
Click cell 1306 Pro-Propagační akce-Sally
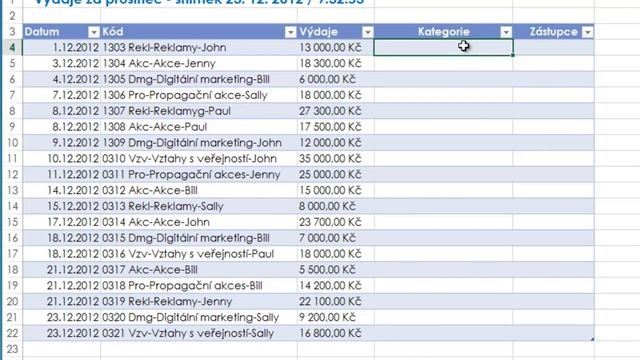199,95
